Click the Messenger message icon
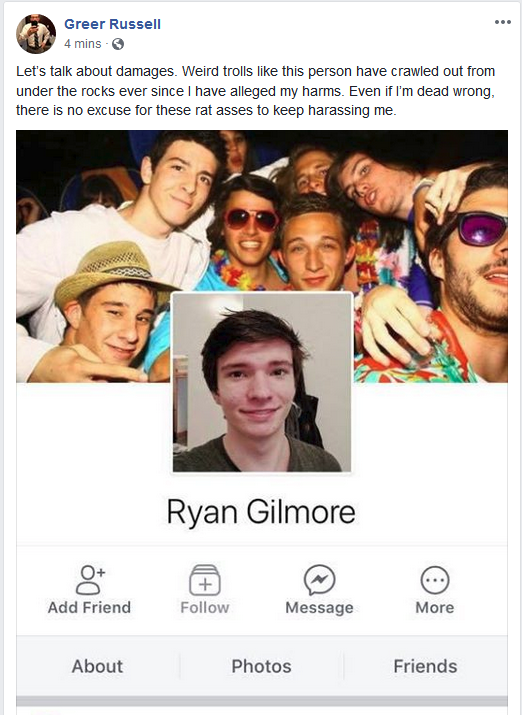522x715 pixels. pos(320,580)
